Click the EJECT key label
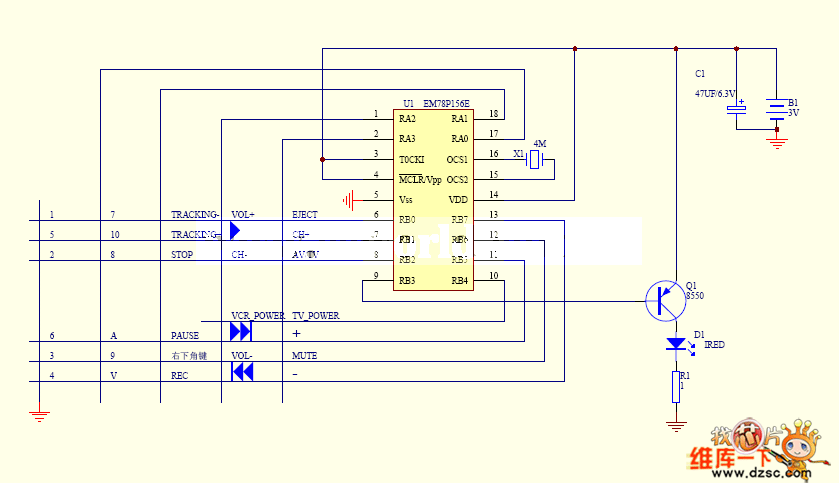 click(x=305, y=215)
